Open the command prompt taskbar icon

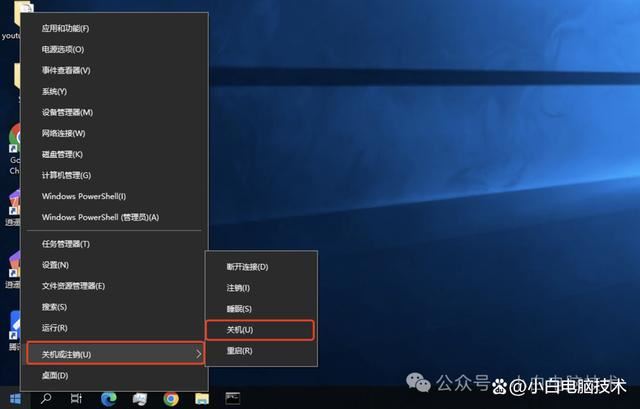tap(233, 398)
